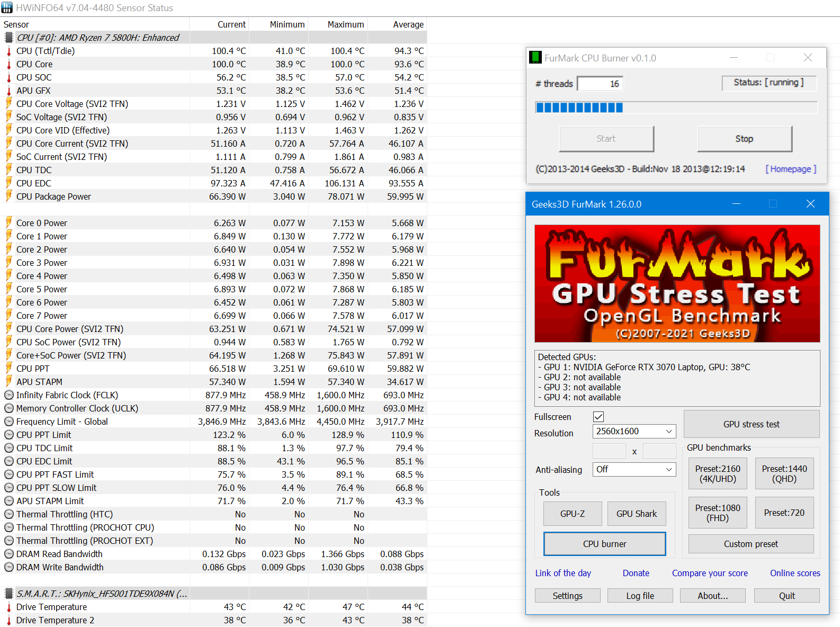Viewport: 840px width, 627px height.
Task: Open the CPU burner tool
Action: tap(605, 544)
